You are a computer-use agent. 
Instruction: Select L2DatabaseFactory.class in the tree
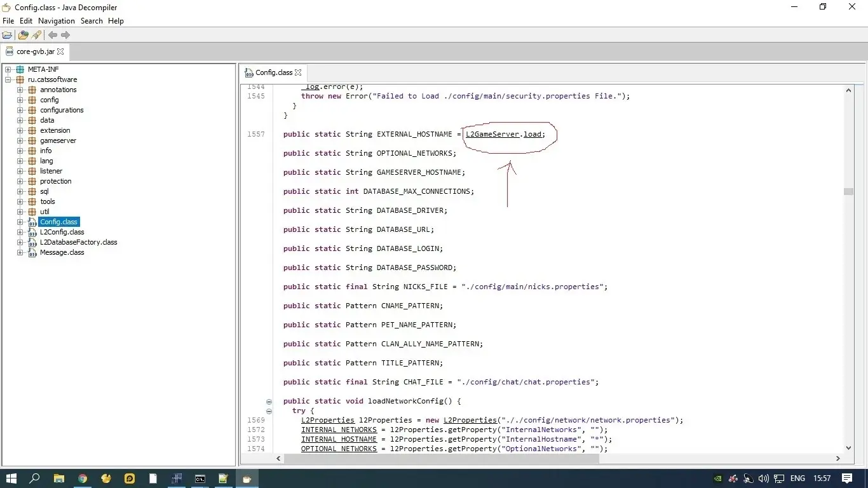[x=78, y=242]
